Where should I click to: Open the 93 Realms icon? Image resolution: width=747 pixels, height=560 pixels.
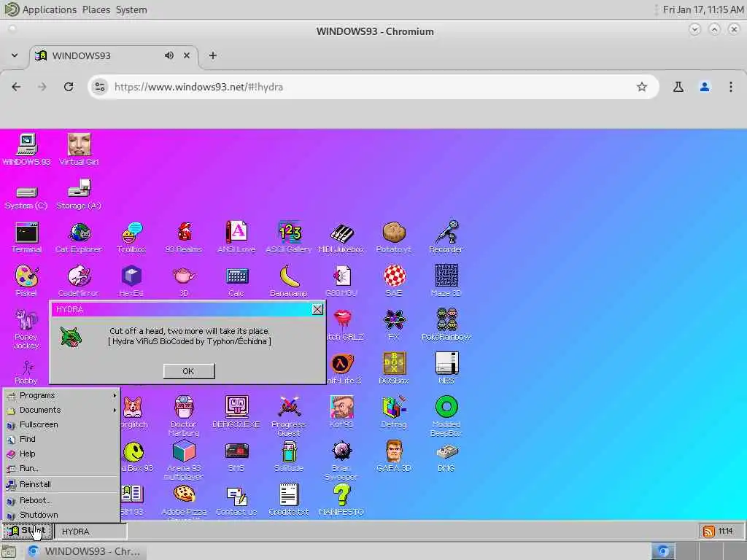184,237
